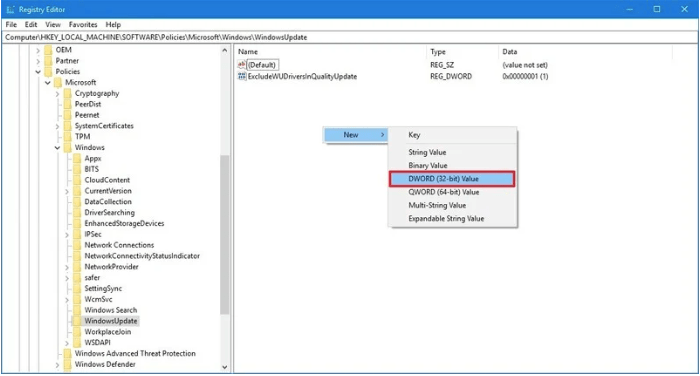Click the (Default) string value icon
The width and height of the screenshot is (700, 376).
[242, 65]
